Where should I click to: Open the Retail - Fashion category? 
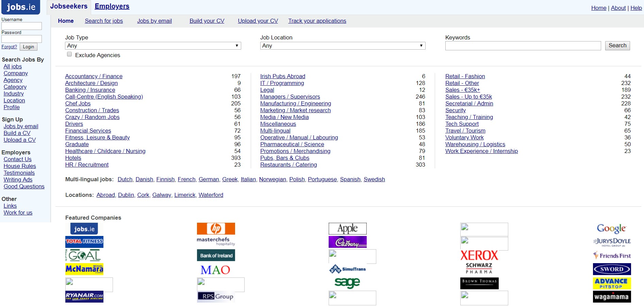pos(465,76)
